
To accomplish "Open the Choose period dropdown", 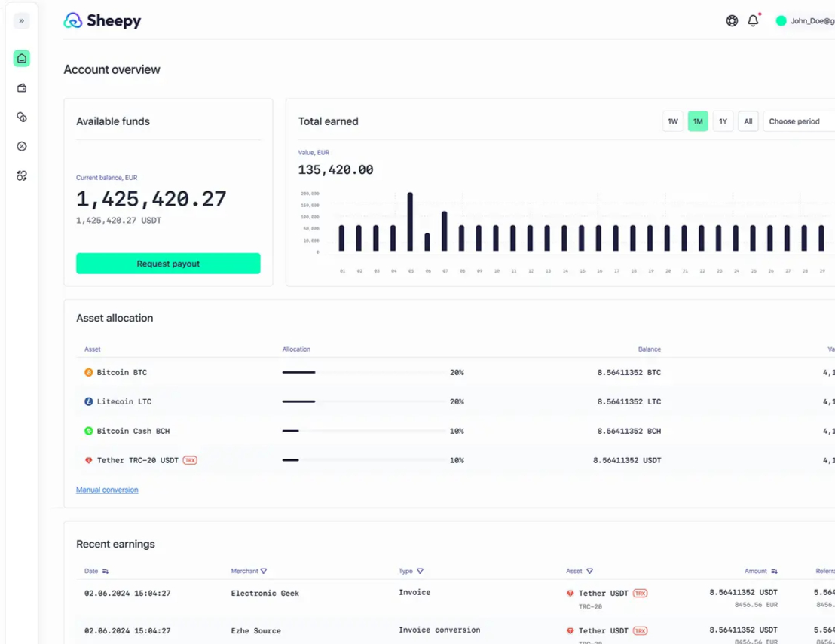I will point(797,121).
